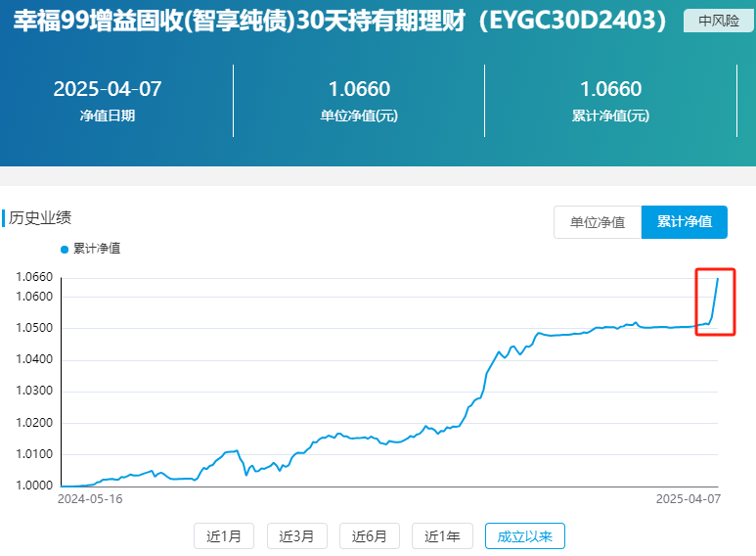
Task: Click the 2025-04-07 net value date
Action: (x=107, y=89)
